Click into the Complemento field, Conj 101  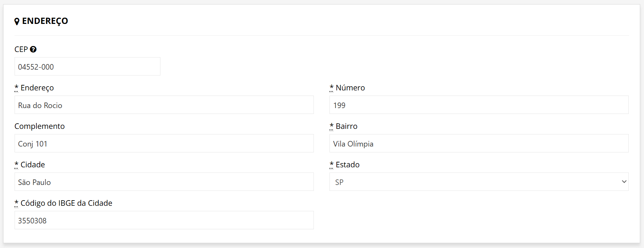pyautogui.click(x=164, y=143)
